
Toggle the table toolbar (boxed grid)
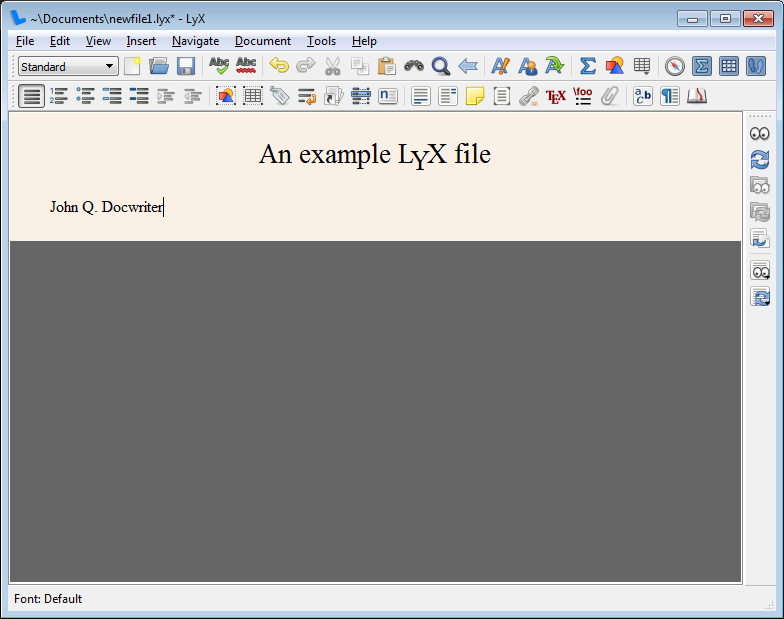[x=728, y=66]
